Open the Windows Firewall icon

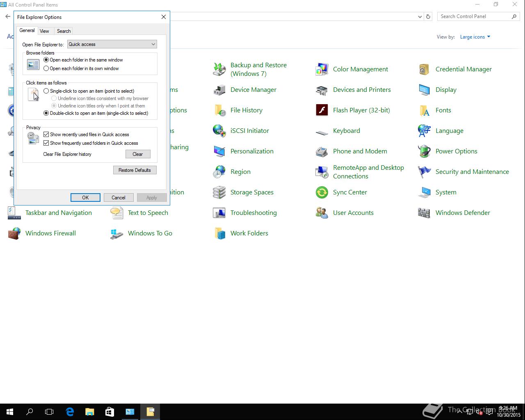pyautogui.click(x=14, y=233)
